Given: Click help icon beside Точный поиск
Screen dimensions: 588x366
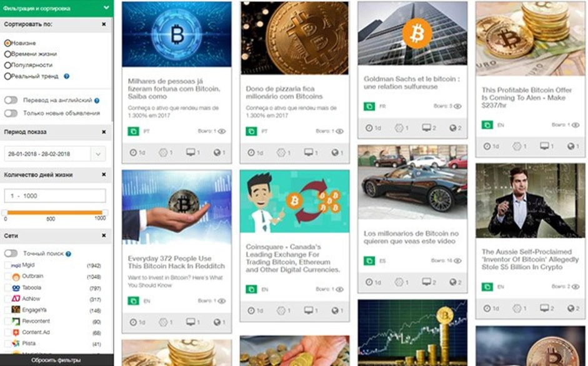Looking at the screenshot, I should 68,254.
